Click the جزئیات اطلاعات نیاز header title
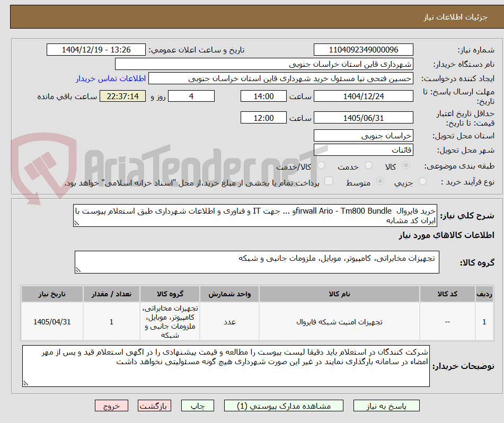 click(x=455, y=17)
